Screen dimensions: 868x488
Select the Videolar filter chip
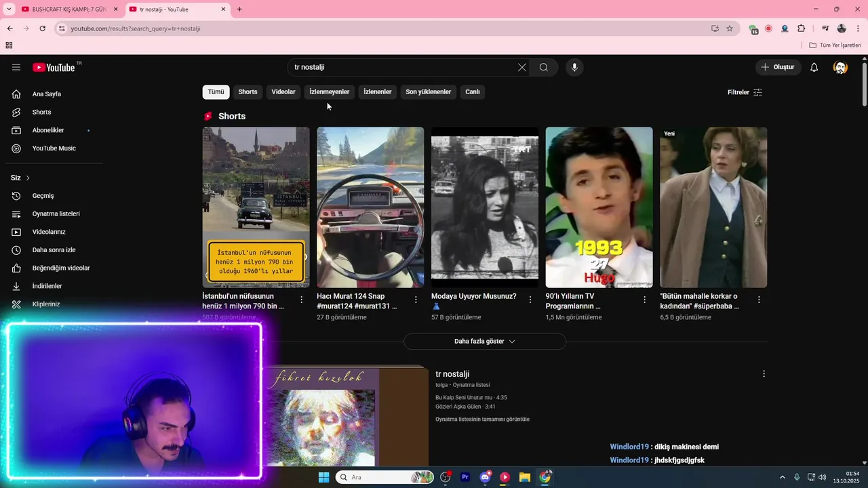(283, 92)
